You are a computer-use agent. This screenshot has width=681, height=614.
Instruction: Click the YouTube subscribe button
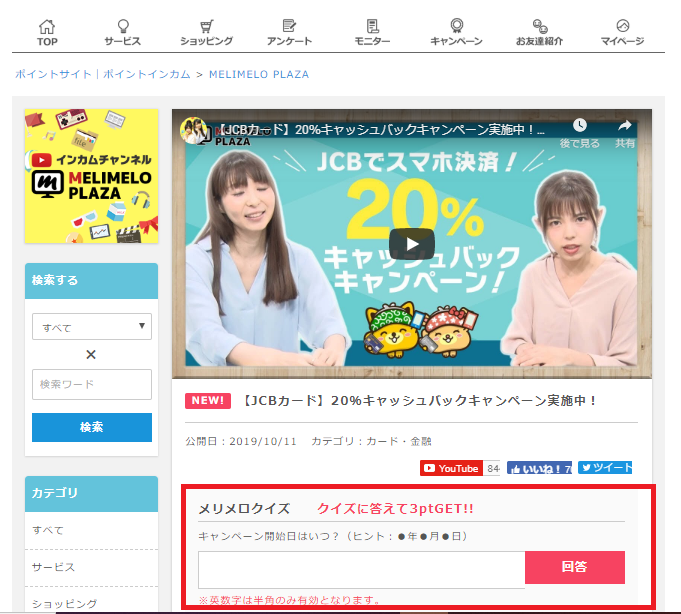point(451,468)
